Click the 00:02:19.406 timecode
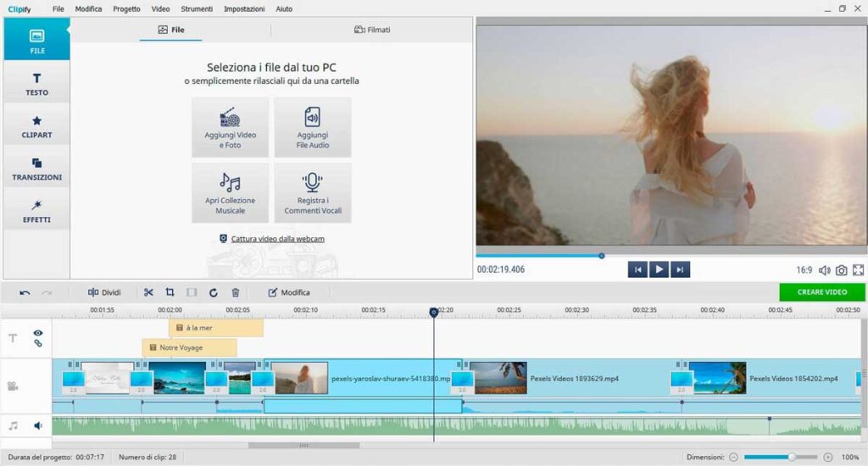 tap(501, 269)
